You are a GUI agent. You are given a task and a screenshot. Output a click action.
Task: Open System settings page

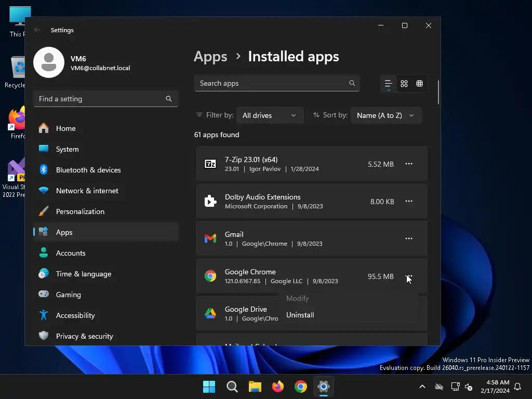click(x=106, y=149)
